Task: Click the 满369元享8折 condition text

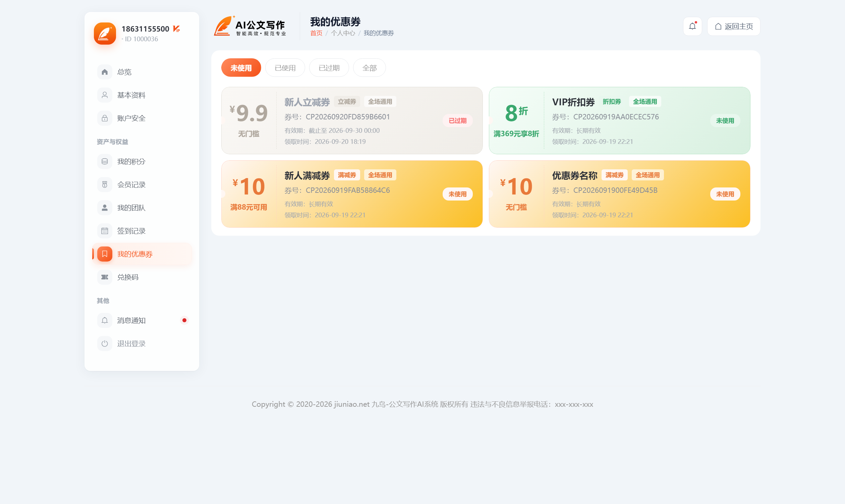Action: (516, 134)
